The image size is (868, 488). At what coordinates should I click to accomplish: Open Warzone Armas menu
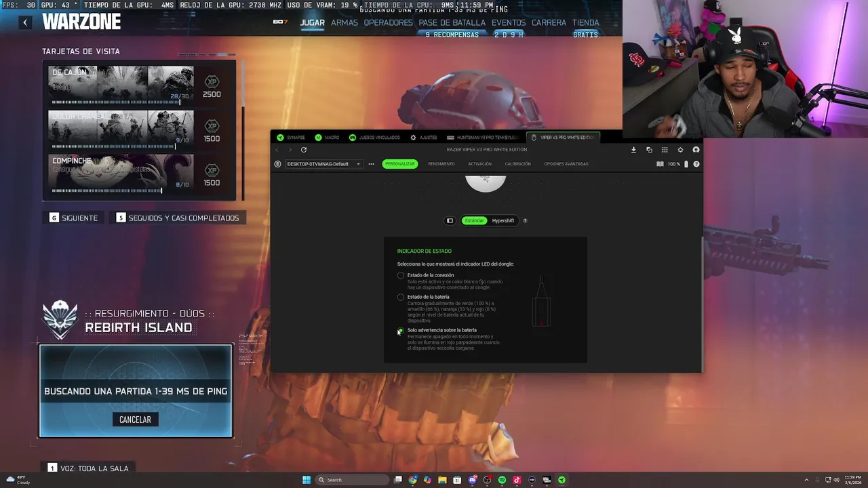tap(344, 22)
